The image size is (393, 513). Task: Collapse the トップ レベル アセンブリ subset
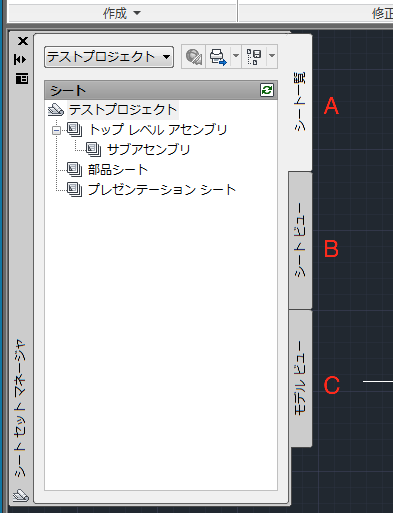[x=57, y=130]
